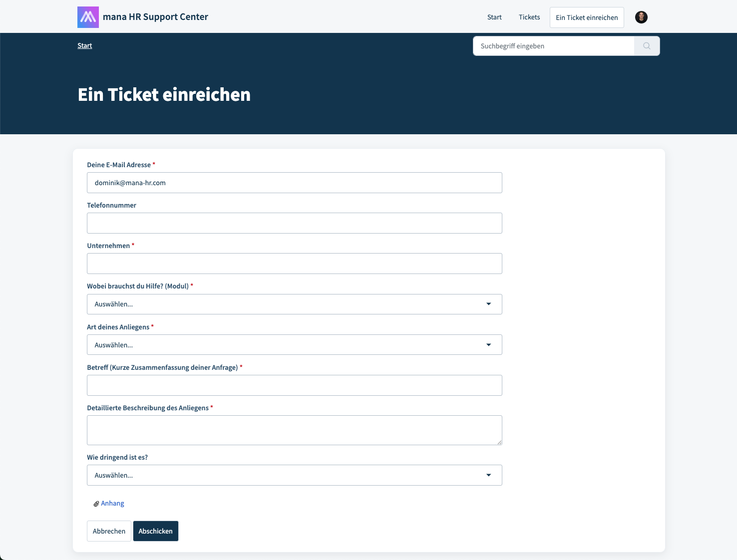Click the E-Mail Adresse input field
Viewport: 737px width, 560px height.
(295, 183)
